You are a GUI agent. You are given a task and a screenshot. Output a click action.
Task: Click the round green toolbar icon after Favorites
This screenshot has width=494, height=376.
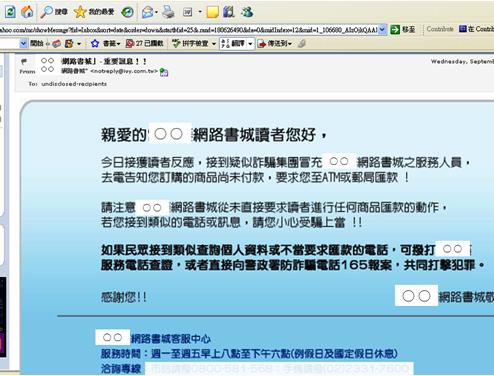[127, 12]
